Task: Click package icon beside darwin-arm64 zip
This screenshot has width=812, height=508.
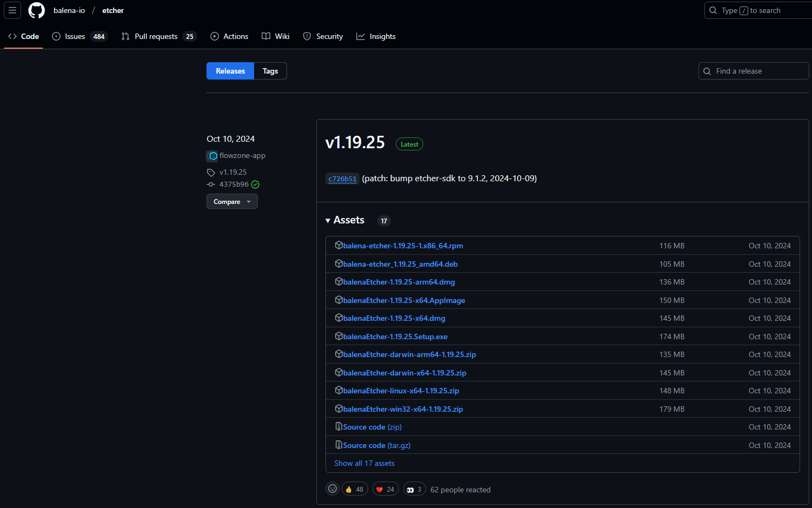Action: (x=339, y=354)
